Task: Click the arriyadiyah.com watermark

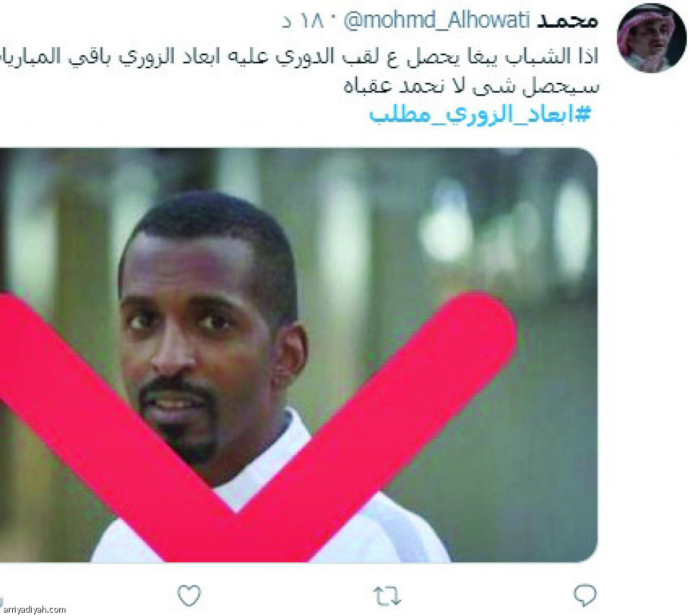Action: coord(33,610)
